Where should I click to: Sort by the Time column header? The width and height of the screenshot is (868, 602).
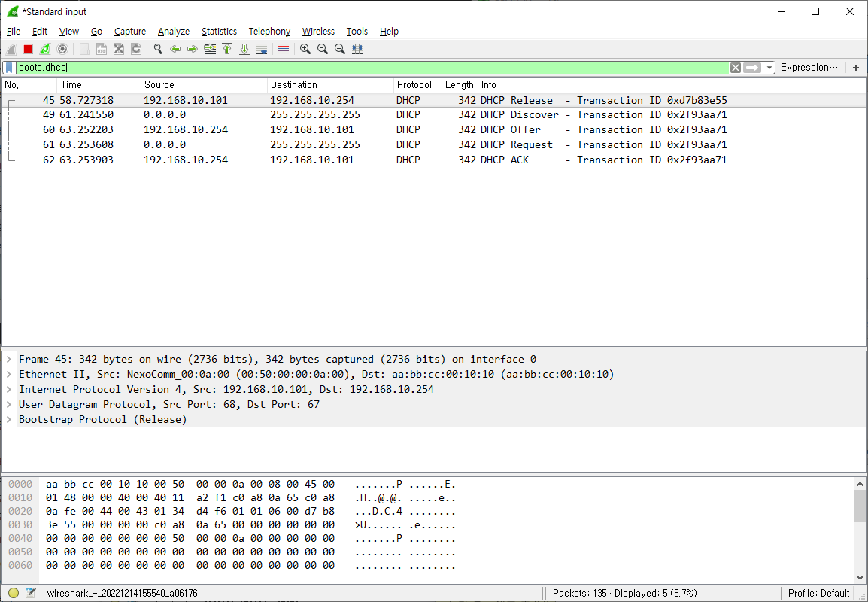point(99,85)
